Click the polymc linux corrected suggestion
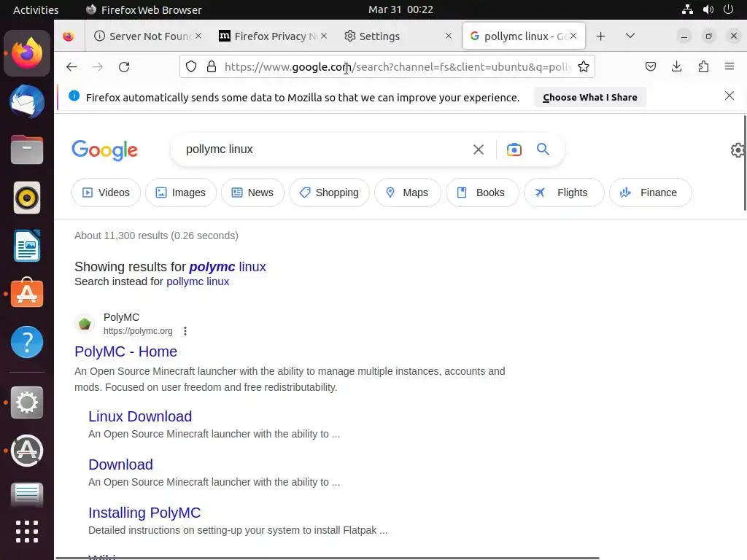This screenshot has height=560, width=747. (228, 267)
